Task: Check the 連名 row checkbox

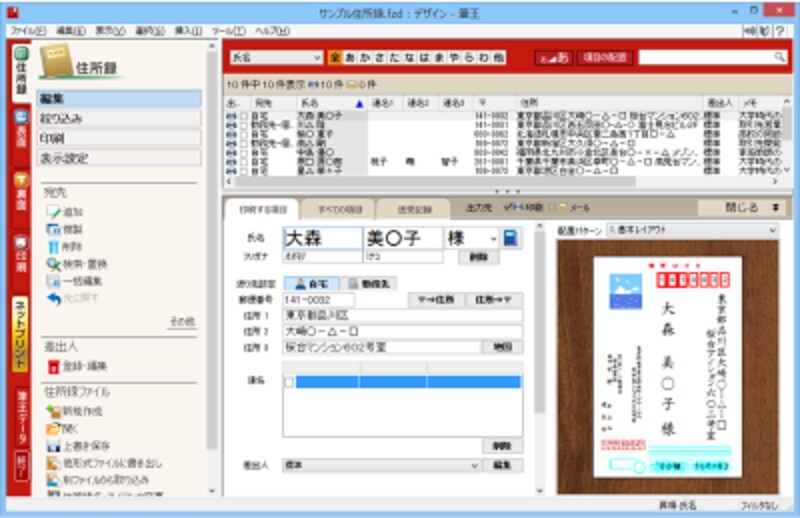Action: click(289, 382)
